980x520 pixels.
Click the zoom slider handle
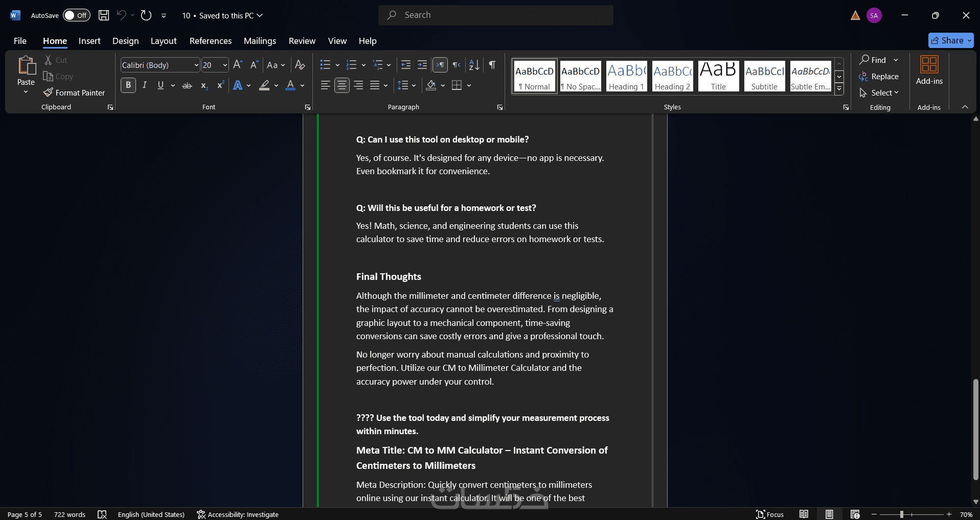[x=902, y=514]
